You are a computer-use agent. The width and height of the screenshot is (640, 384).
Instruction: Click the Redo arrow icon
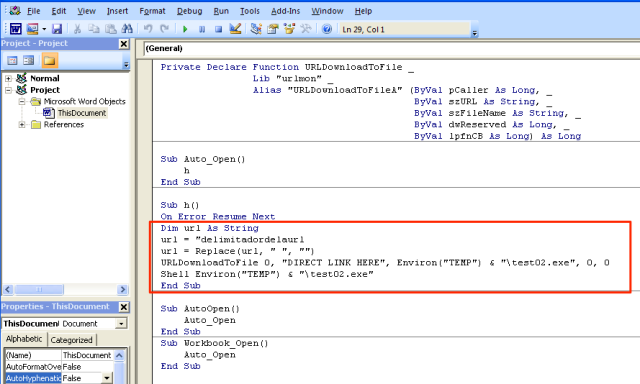point(164,29)
